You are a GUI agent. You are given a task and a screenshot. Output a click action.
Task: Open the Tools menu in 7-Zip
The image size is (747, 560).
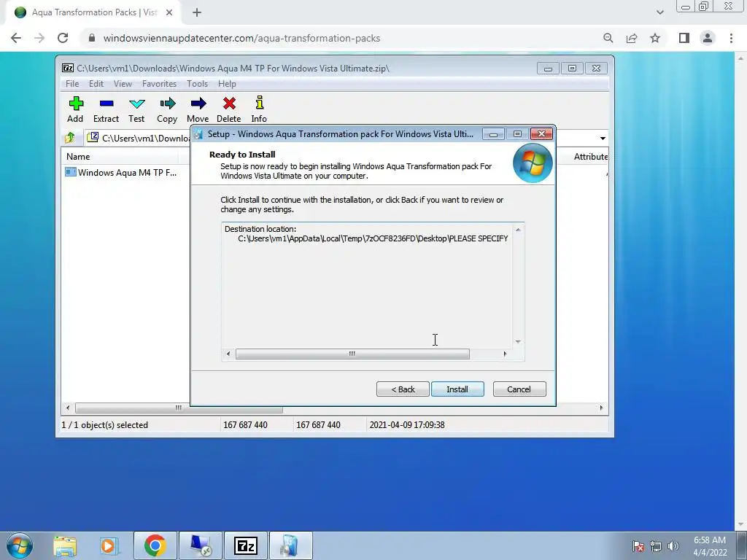[x=197, y=84]
